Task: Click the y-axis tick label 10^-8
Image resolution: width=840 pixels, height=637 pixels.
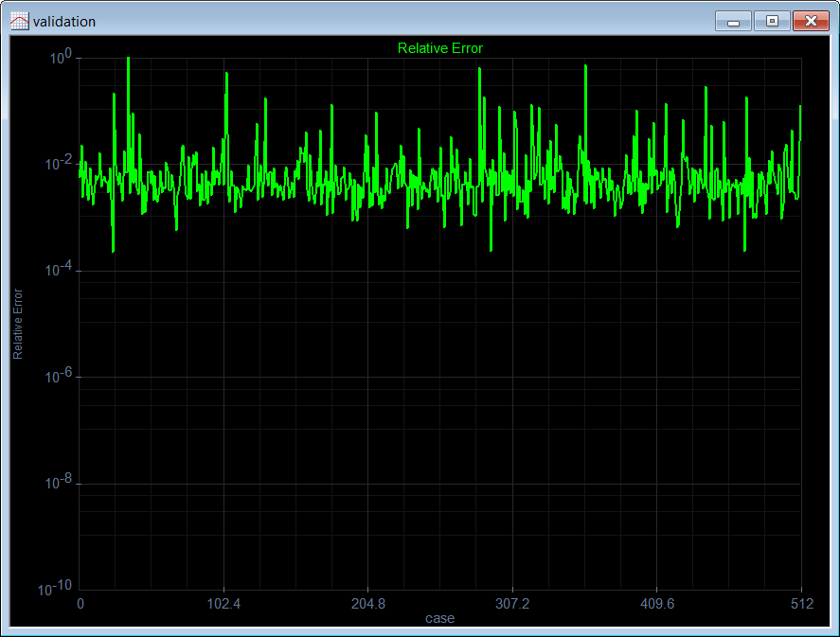Action: point(59,483)
